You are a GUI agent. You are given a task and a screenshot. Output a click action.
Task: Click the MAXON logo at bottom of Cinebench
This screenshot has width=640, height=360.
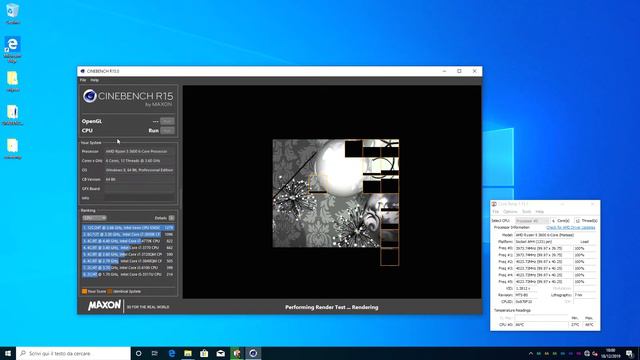pos(104,305)
